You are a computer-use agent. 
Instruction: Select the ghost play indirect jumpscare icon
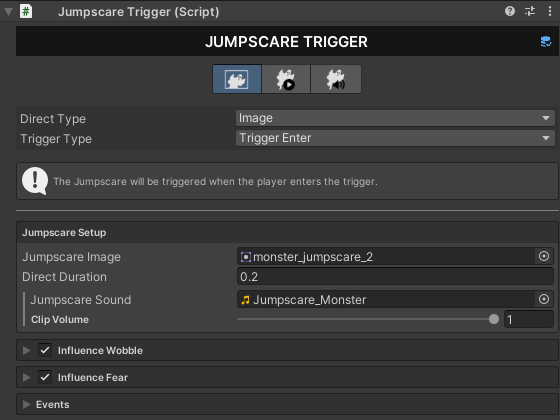point(286,79)
